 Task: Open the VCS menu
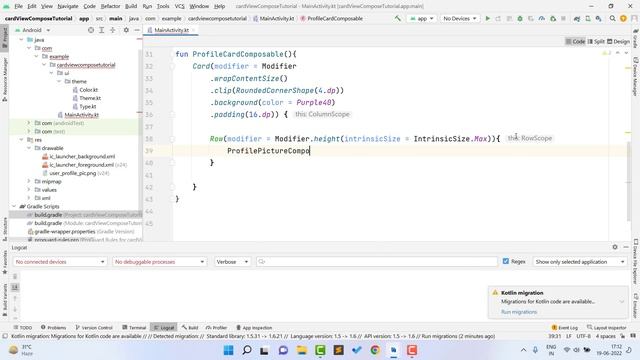pos(180,6)
